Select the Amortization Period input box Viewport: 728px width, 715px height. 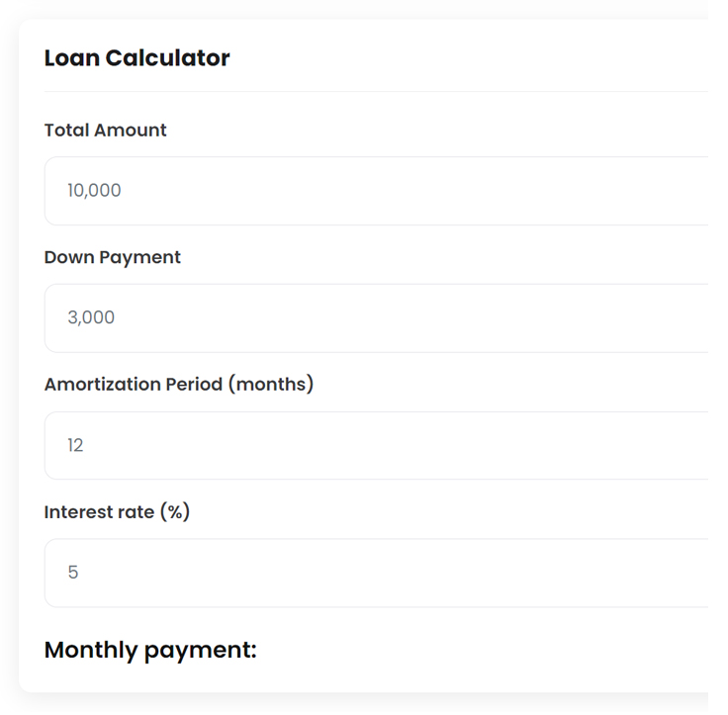pyautogui.click(x=376, y=446)
